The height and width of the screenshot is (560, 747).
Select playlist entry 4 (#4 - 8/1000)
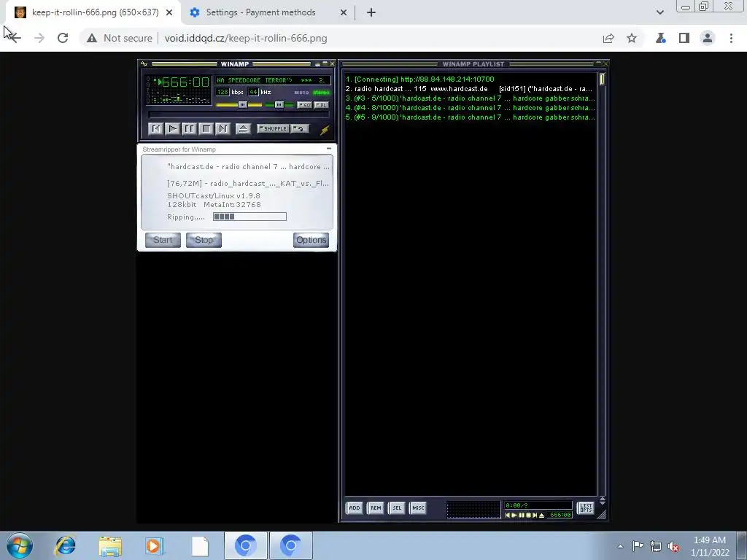(471, 108)
